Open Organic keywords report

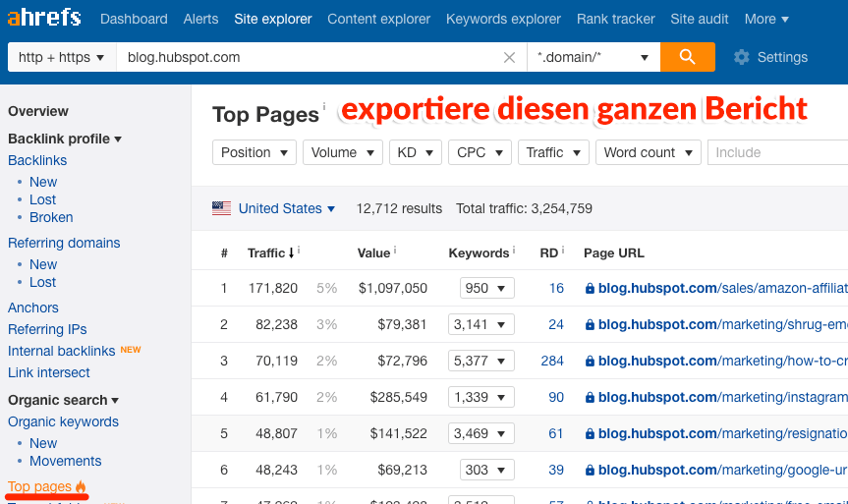tap(63, 421)
